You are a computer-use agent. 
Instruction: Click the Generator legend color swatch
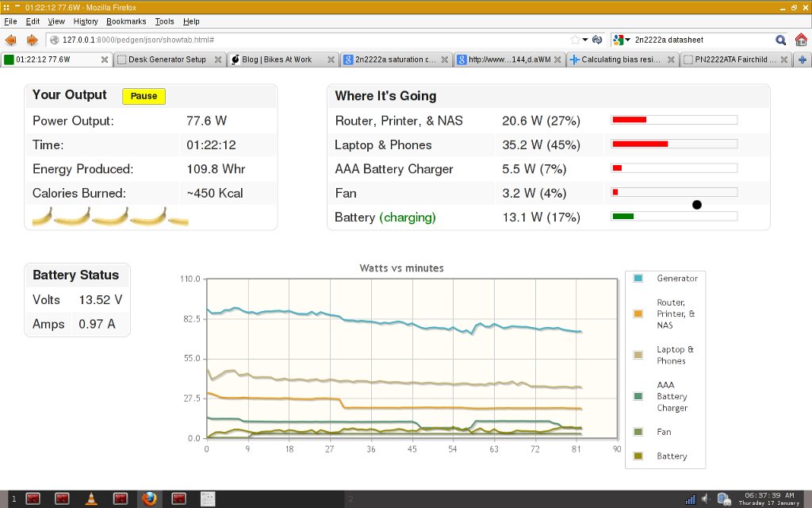click(638, 279)
